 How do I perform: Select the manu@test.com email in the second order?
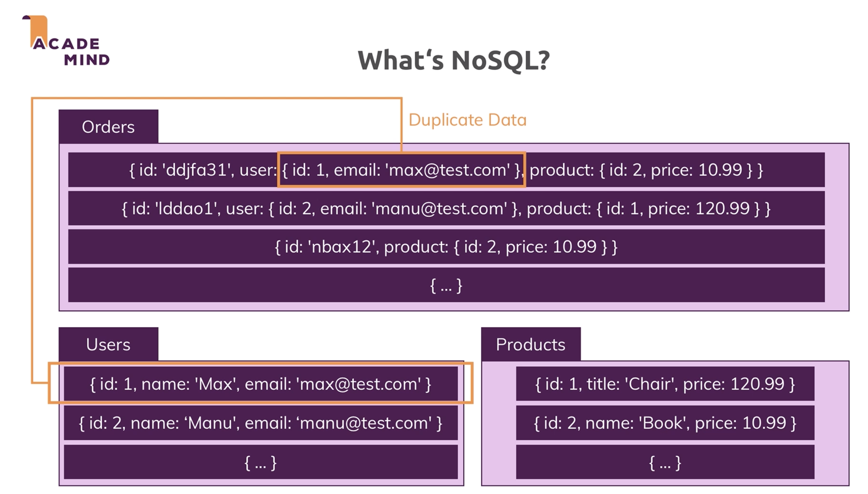coord(441,208)
